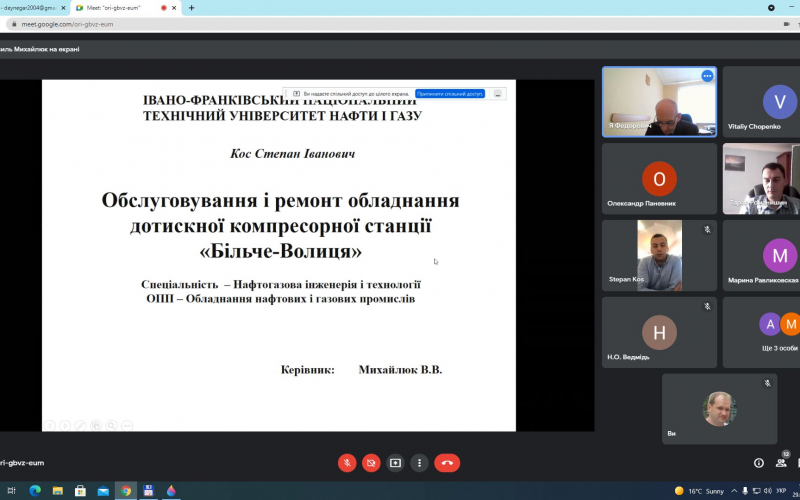Viewport: 800px width, 500px height.
Task: Launch Microsoft Edge from taskbar
Action: click(35, 491)
